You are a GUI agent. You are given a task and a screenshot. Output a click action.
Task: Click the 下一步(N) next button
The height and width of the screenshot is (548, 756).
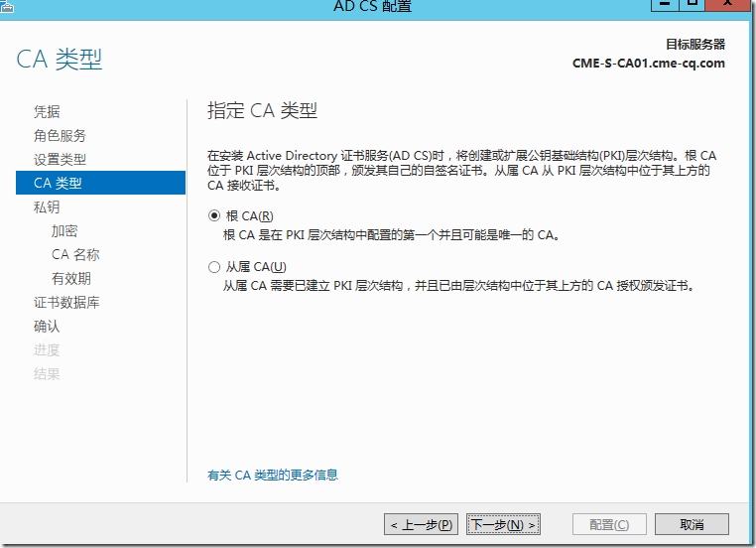[x=503, y=524]
